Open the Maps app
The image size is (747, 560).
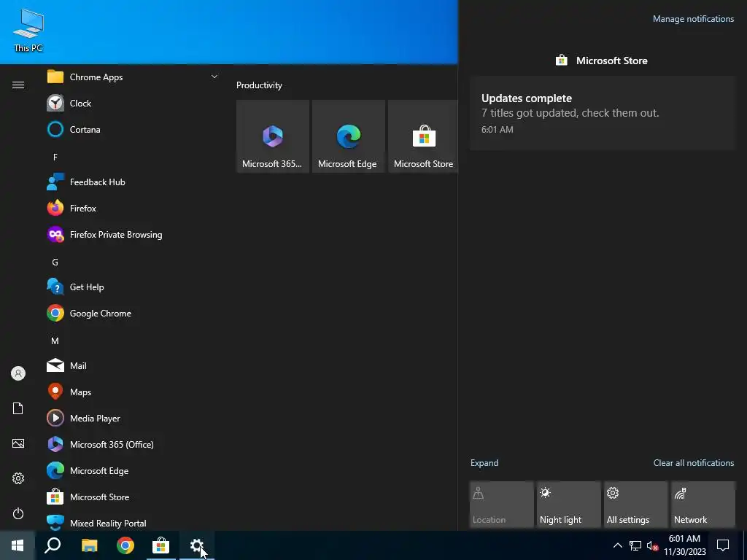133,392
